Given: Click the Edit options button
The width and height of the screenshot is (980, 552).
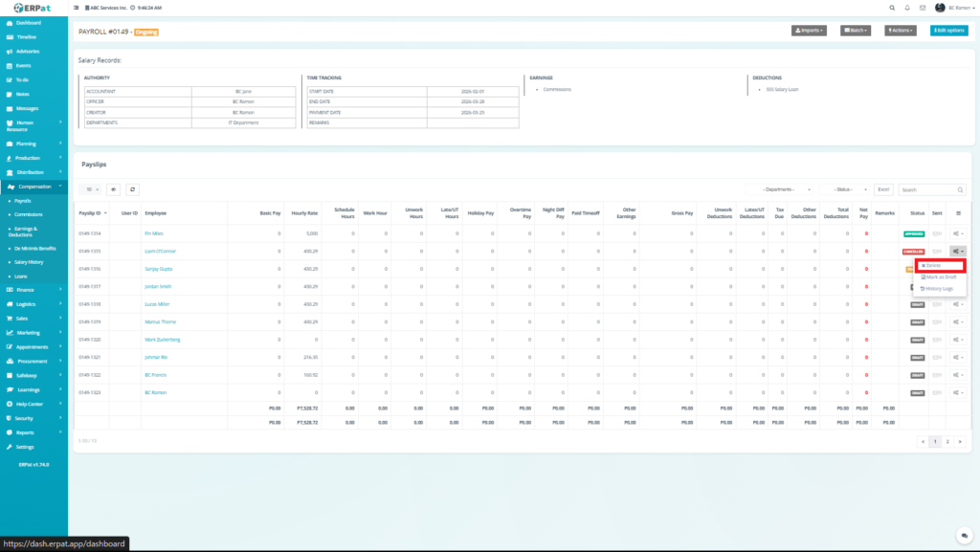Looking at the screenshot, I should point(948,31).
